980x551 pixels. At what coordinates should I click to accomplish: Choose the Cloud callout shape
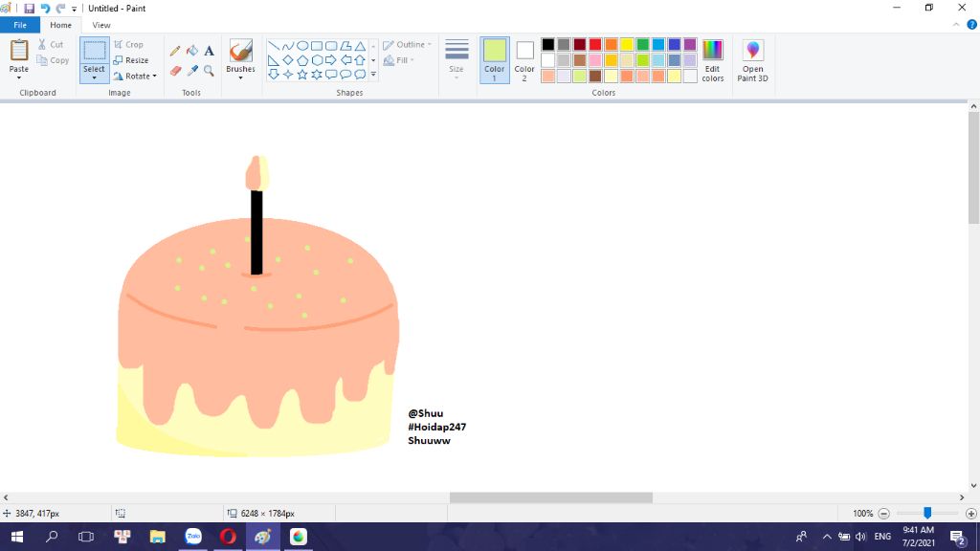click(360, 75)
